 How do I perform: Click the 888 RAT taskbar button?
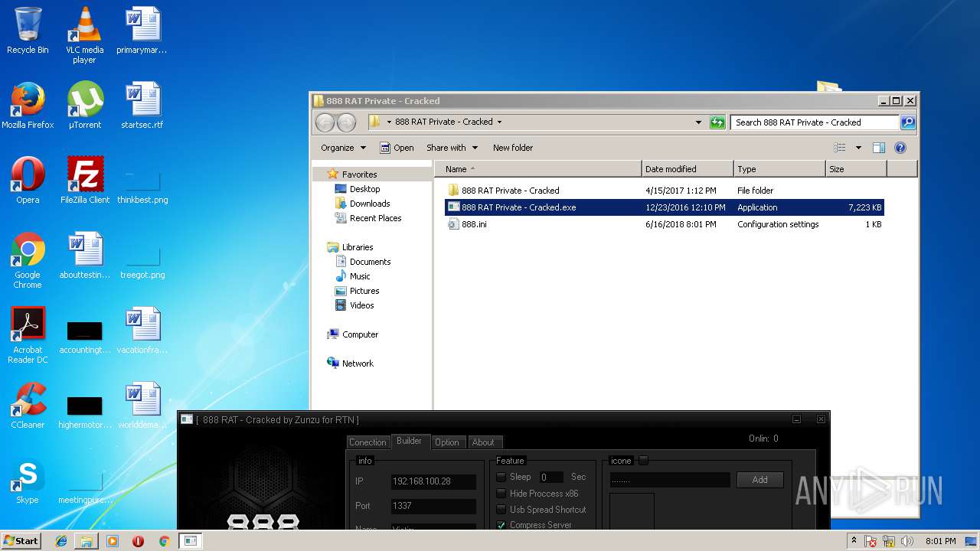coord(191,541)
